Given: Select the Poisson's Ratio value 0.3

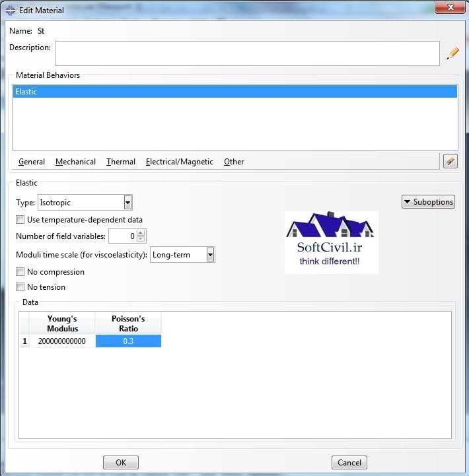Looking at the screenshot, I should coord(128,341).
